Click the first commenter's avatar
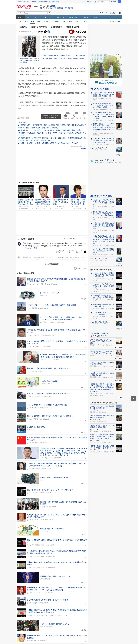The image size is (138, 644). (x=19, y=244)
